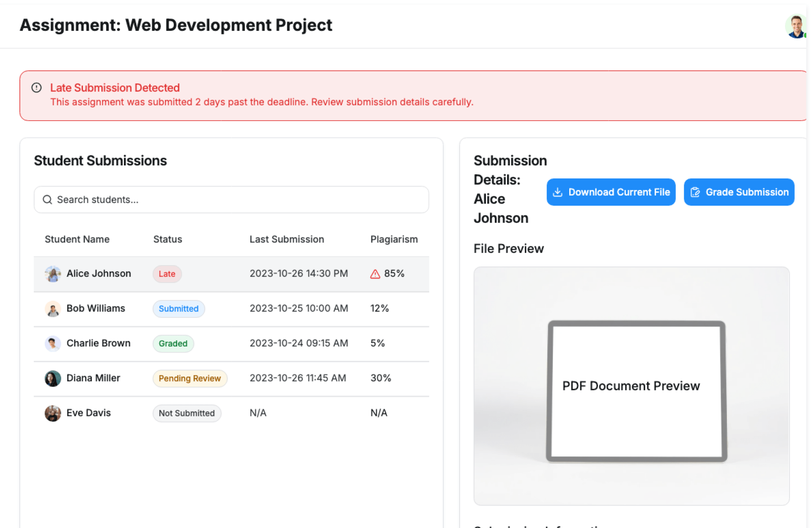
Task: Click the Pending Review status badge
Action: point(189,378)
